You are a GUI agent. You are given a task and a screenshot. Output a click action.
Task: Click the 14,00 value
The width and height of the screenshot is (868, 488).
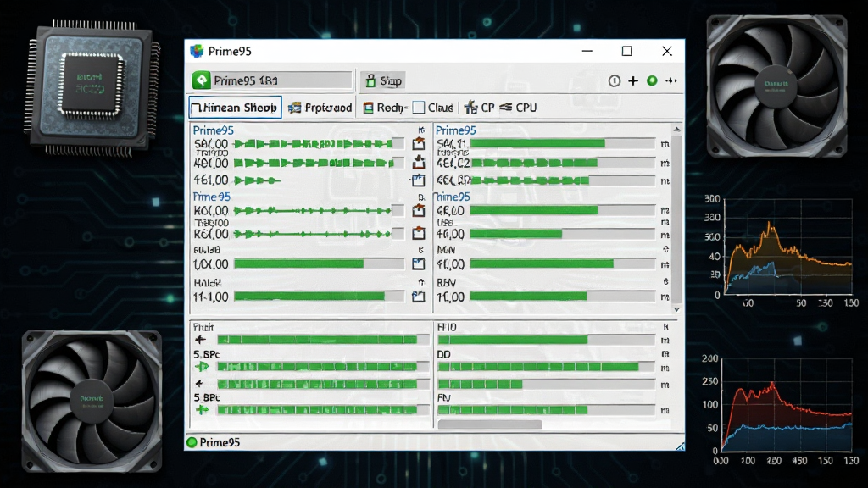(211, 297)
